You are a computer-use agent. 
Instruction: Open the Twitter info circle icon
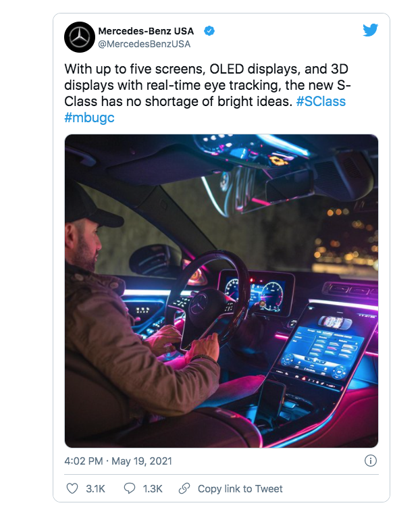[370, 461]
